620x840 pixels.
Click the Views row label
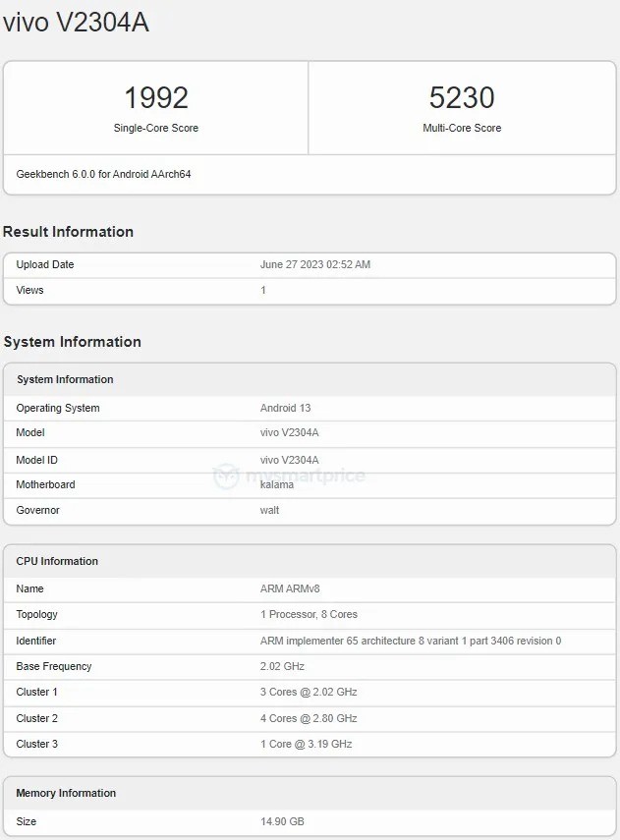29,290
